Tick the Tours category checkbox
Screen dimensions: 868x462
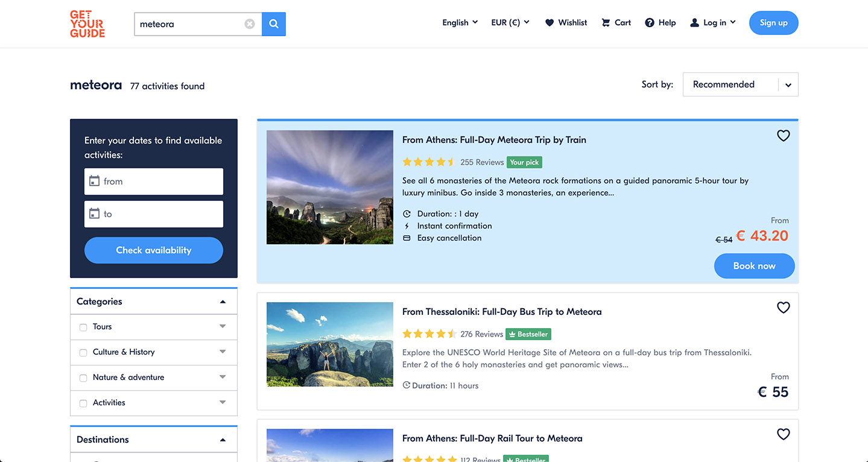point(83,328)
